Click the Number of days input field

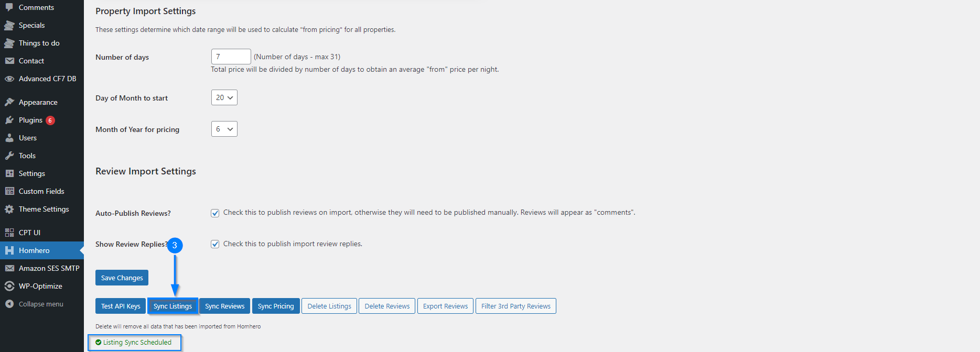click(x=231, y=57)
